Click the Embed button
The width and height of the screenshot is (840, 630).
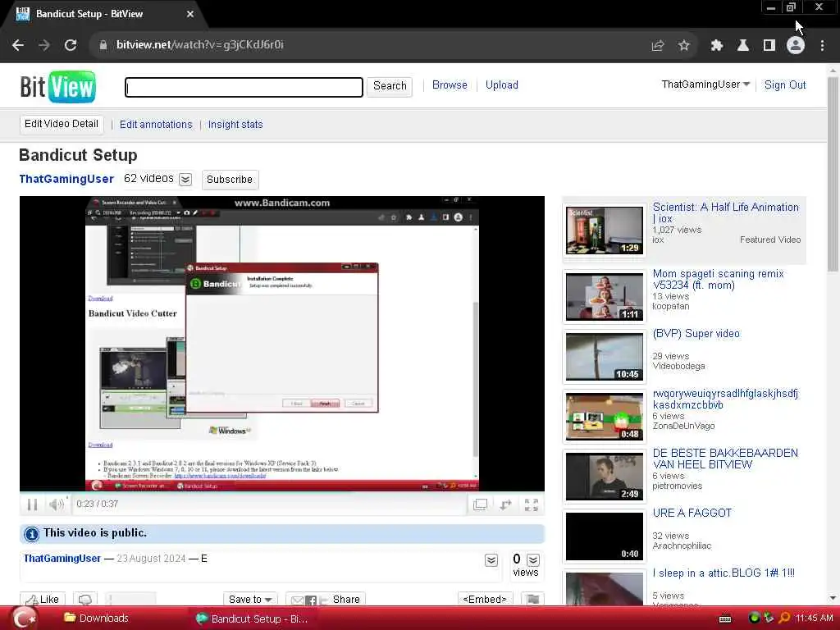(x=485, y=599)
